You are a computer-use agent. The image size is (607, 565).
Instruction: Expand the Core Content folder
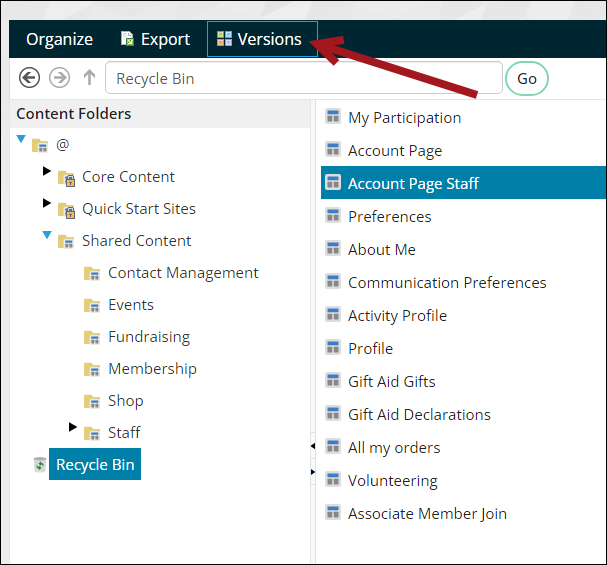coord(47,171)
